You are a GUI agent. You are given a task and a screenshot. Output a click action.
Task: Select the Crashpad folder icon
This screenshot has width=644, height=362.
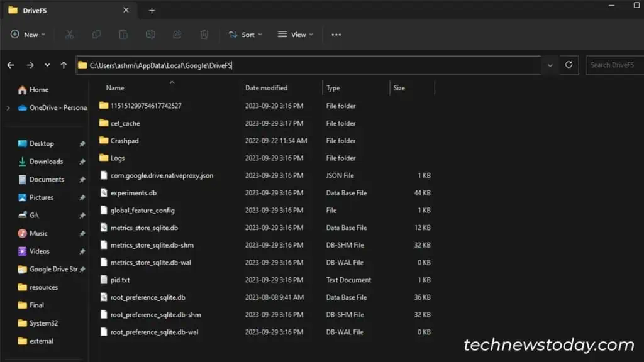coord(104,140)
